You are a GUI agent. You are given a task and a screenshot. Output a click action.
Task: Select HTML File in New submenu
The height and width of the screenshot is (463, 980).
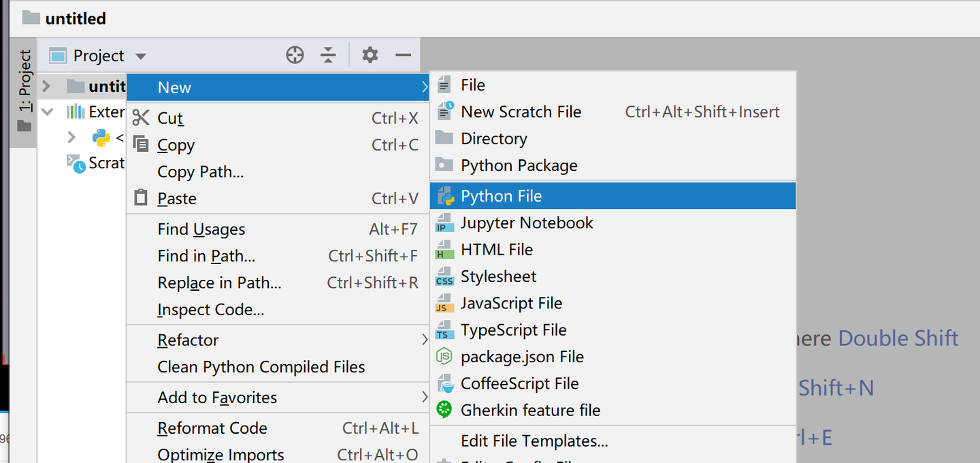pyautogui.click(x=497, y=250)
